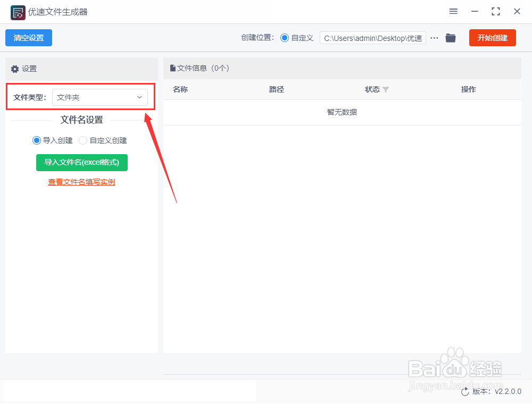532x404 pixels.
Task: Click the red 开始创建 button
Action: pos(492,38)
